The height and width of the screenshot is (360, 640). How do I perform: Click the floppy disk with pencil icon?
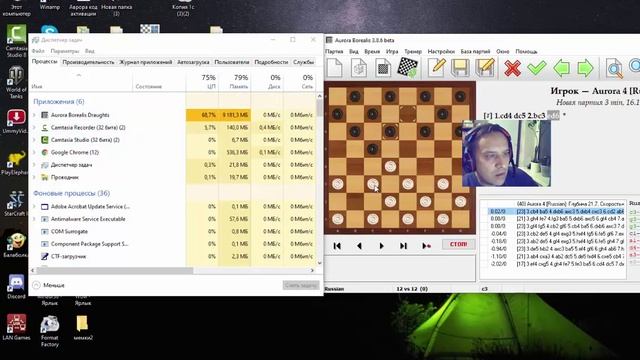[x=485, y=68]
